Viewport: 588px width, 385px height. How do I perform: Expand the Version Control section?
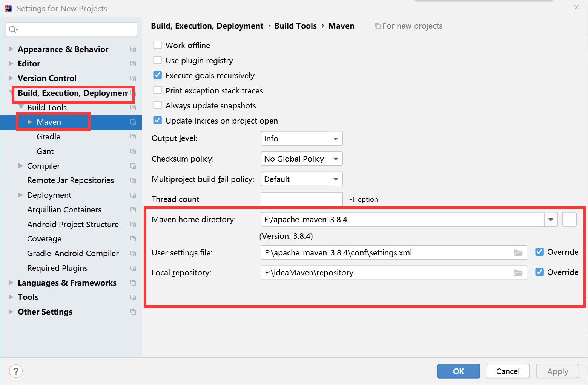coord(11,78)
